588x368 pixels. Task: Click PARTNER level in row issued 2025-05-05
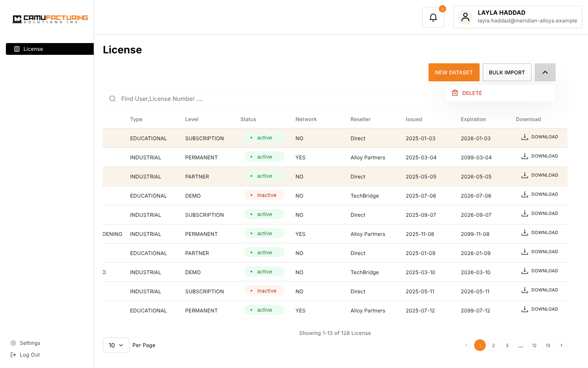(197, 177)
